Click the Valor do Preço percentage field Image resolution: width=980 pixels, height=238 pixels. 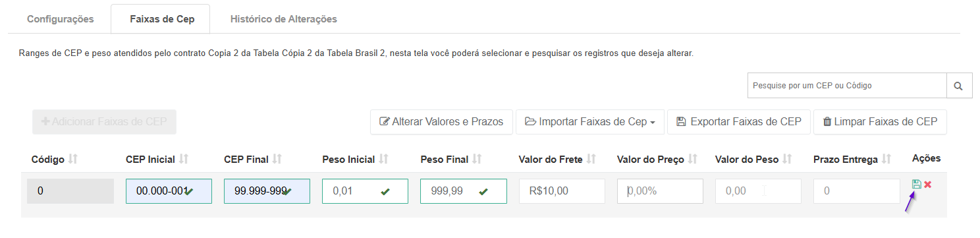(660, 191)
